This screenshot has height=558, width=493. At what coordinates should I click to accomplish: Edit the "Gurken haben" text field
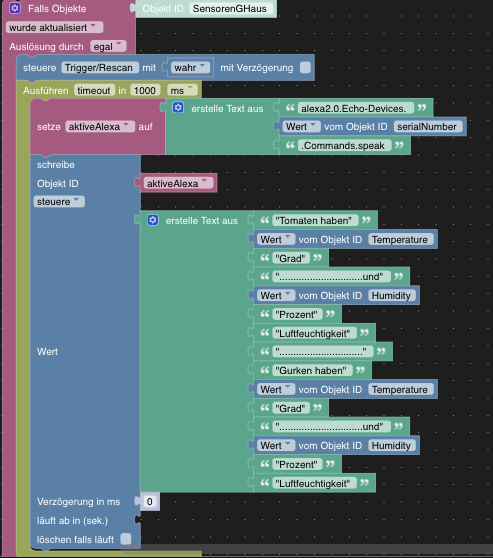pyautogui.click(x=311, y=370)
